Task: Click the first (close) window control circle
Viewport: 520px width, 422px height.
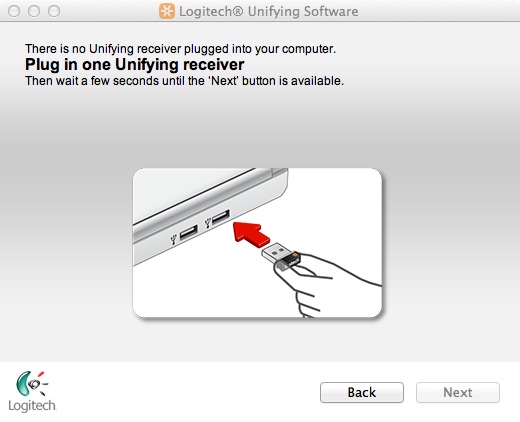Action: click(14, 11)
